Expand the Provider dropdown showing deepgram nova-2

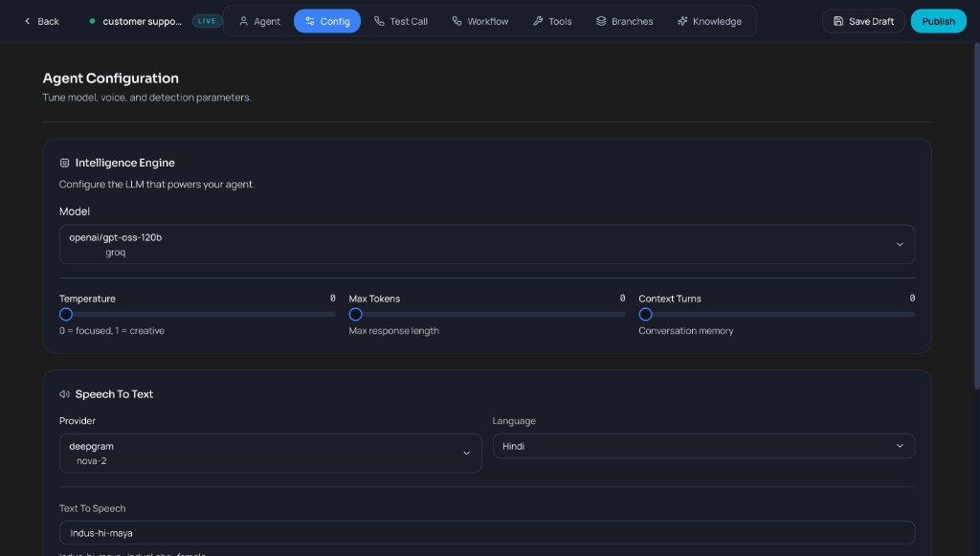[270, 453]
